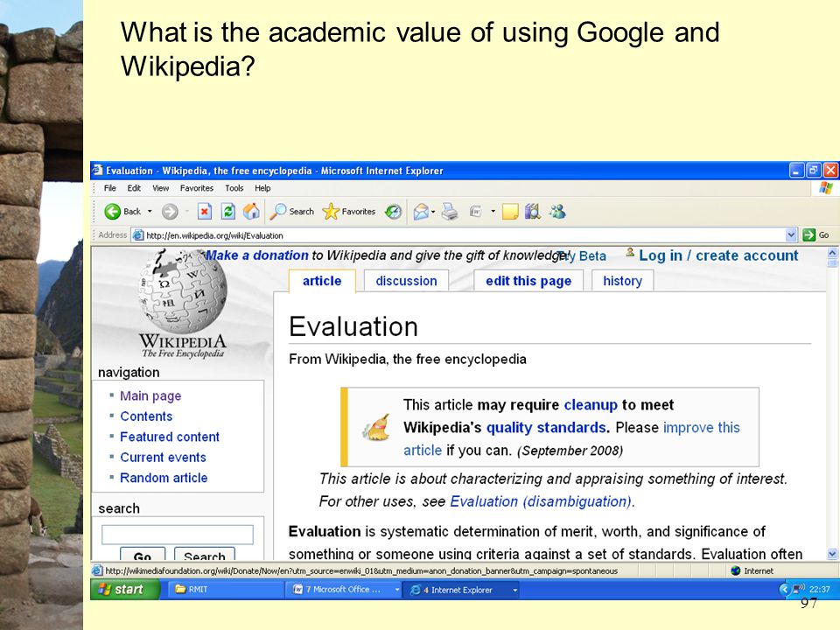Open Mail icon dropdown arrow
Image resolution: width=840 pixels, height=630 pixels.
point(433,212)
